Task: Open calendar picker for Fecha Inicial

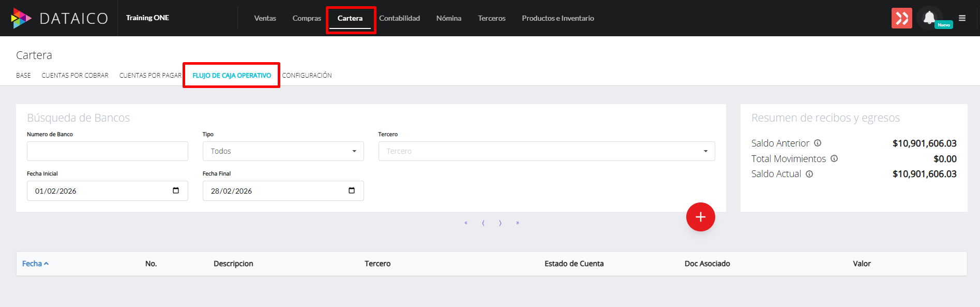Action: coord(176,191)
